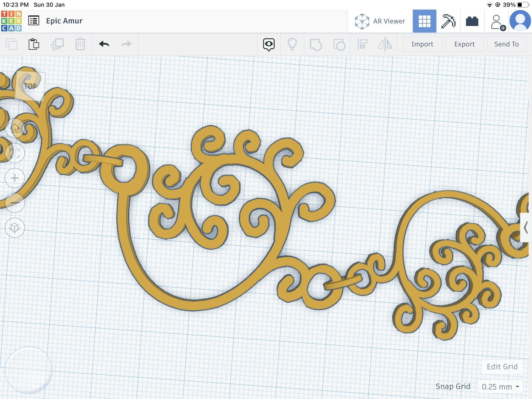This screenshot has width=532, height=399.
Task: Click the Export button
Action: coord(464,44)
